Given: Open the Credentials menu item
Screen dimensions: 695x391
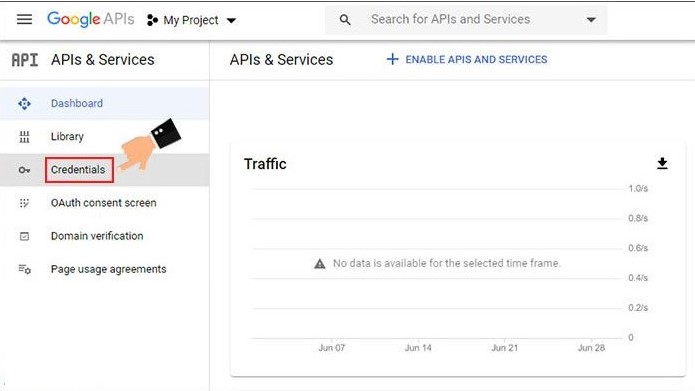Looking at the screenshot, I should (x=105, y=170).
